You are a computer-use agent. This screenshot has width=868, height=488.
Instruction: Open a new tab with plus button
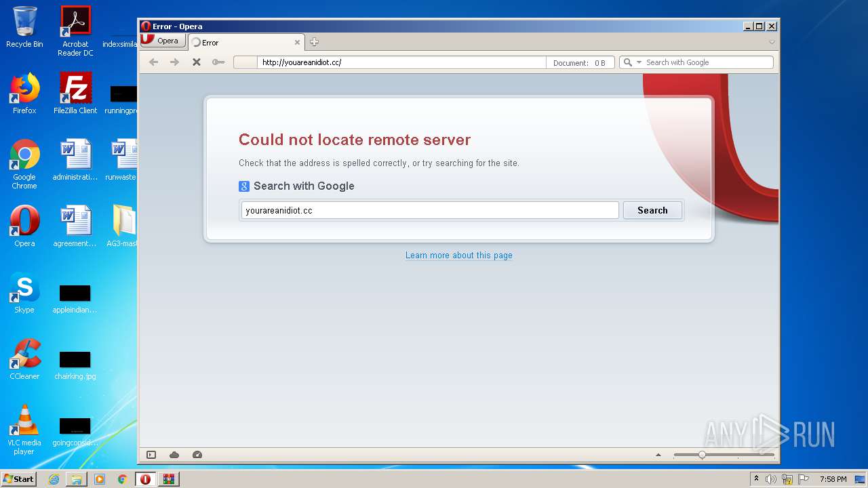pos(314,42)
